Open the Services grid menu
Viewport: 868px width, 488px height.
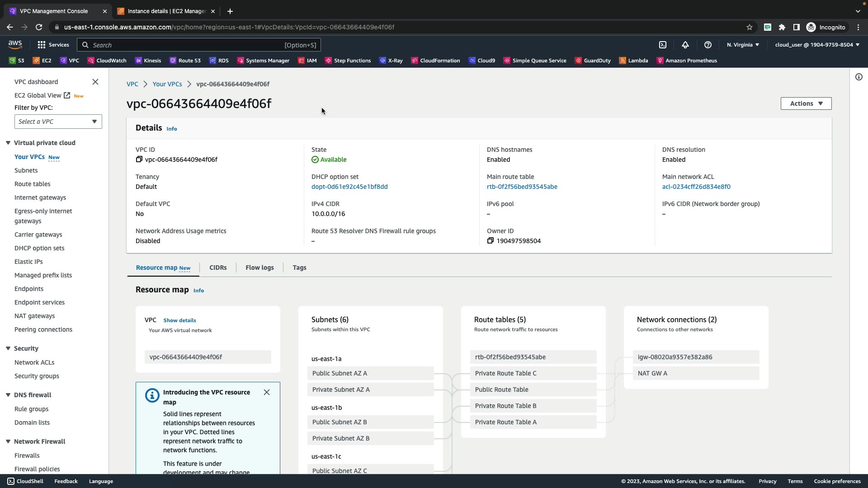click(53, 45)
